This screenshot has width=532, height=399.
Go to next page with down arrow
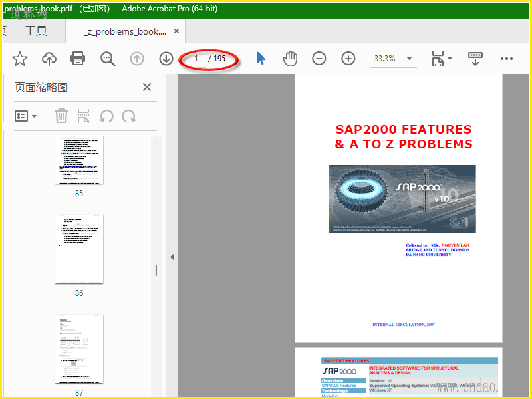[166, 59]
